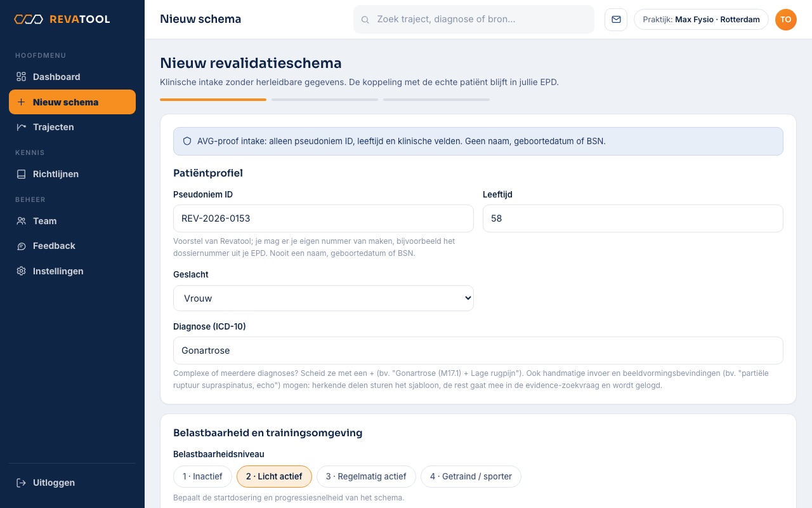Viewport: 812px width, 508px height.
Task: Click the Nieuw schema top bar title
Action: (x=200, y=19)
